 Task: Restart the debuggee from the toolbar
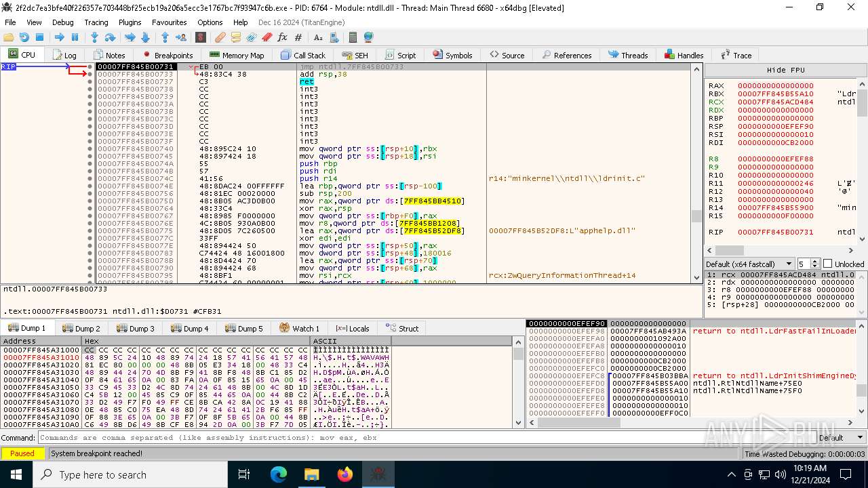pos(24,37)
